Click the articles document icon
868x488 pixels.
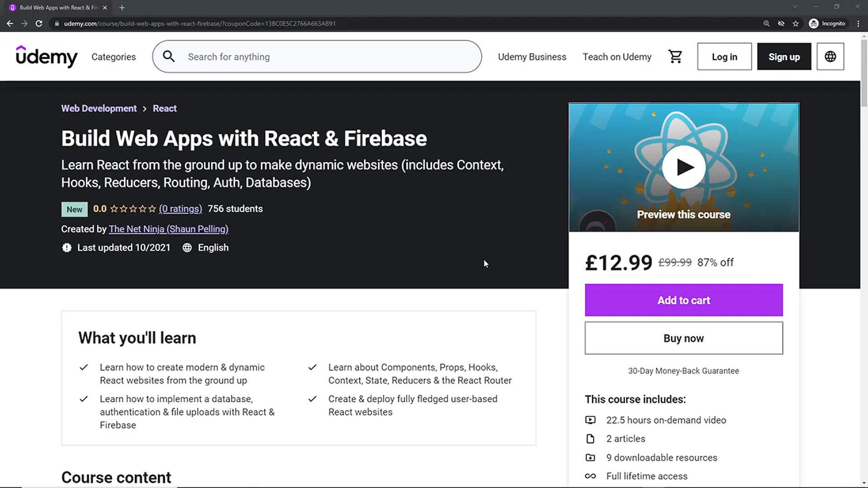point(590,439)
